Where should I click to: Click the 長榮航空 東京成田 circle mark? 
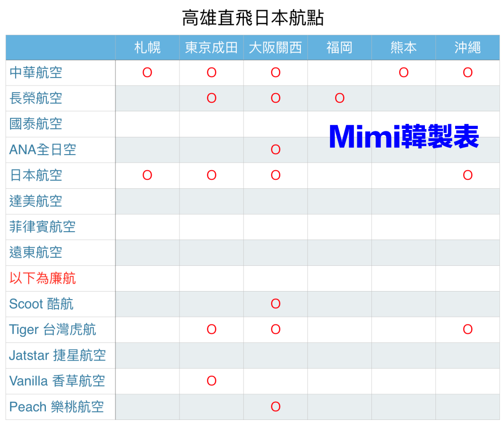212,98
